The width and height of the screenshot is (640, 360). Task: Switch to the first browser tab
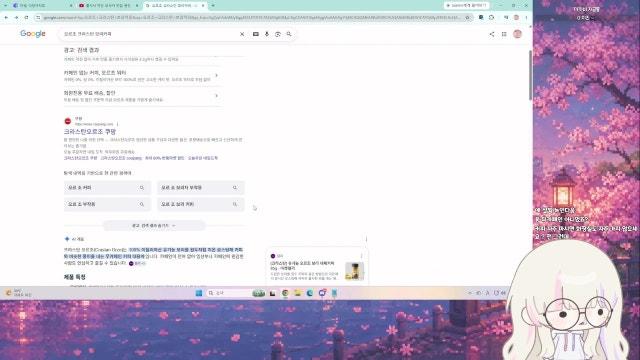pos(41,6)
